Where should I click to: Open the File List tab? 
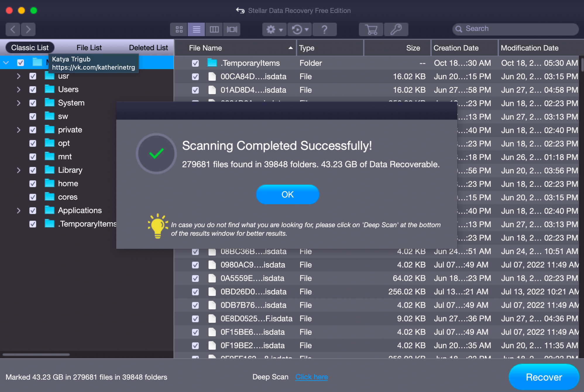pyautogui.click(x=89, y=48)
